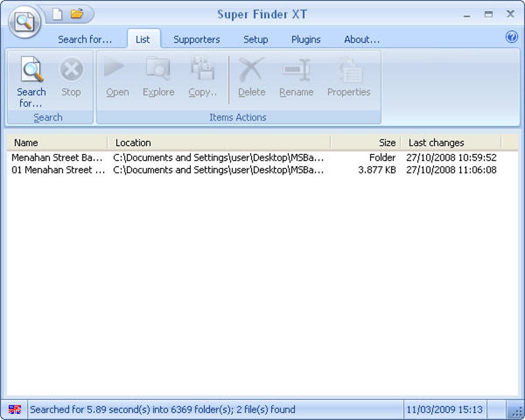Close the Super Finder XT window
Image resolution: width=525 pixels, height=420 pixels.
point(510,14)
